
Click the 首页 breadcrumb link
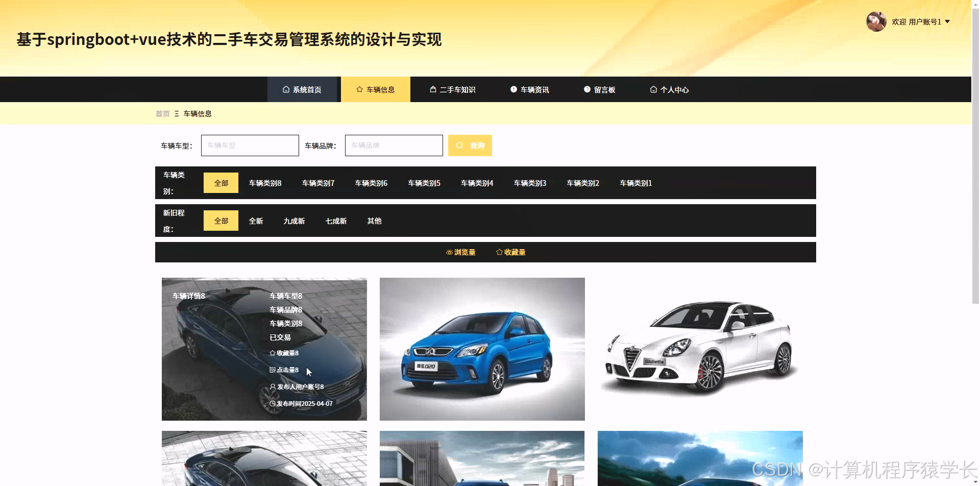(x=162, y=113)
